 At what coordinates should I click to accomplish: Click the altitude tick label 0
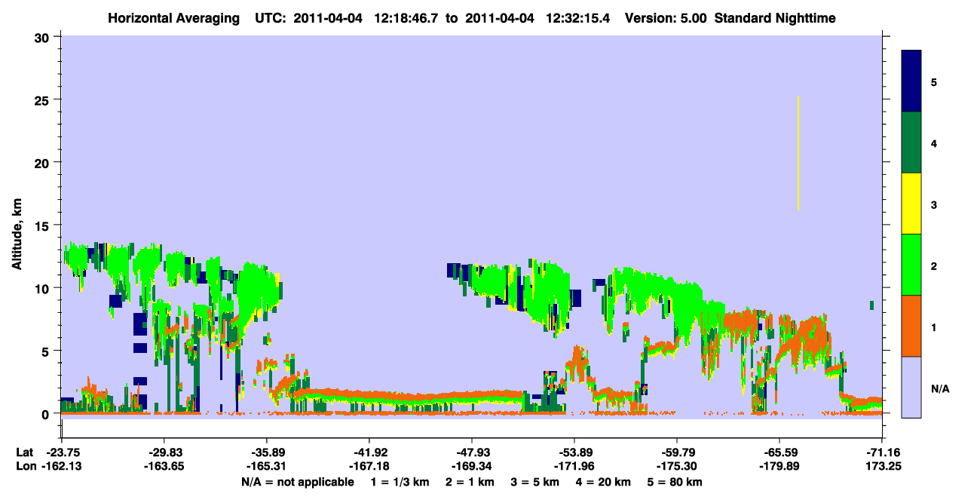pyautogui.click(x=46, y=413)
